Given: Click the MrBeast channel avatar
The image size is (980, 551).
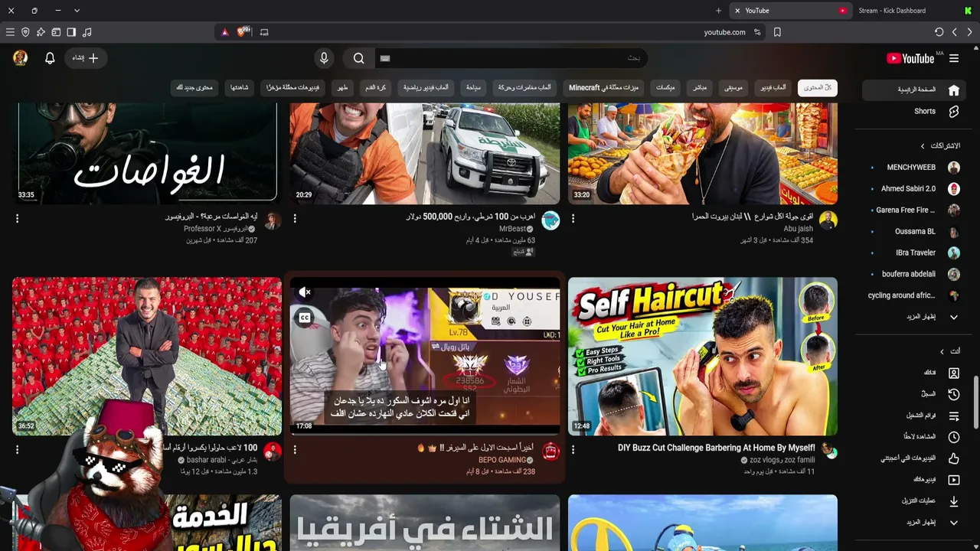Looking at the screenshot, I should [x=550, y=221].
